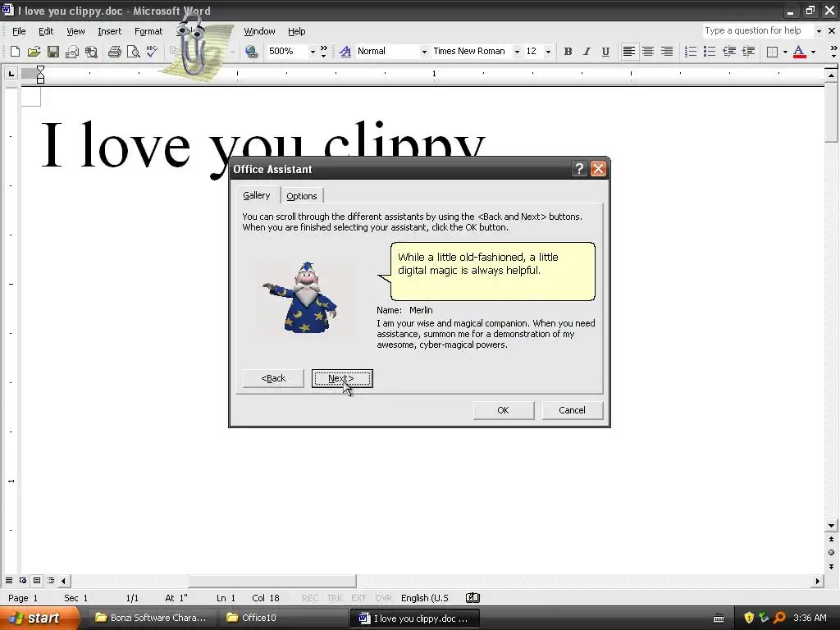Image resolution: width=840 pixels, height=630 pixels.
Task: Open Styles and Formatting icon
Action: click(x=345, y=52)
